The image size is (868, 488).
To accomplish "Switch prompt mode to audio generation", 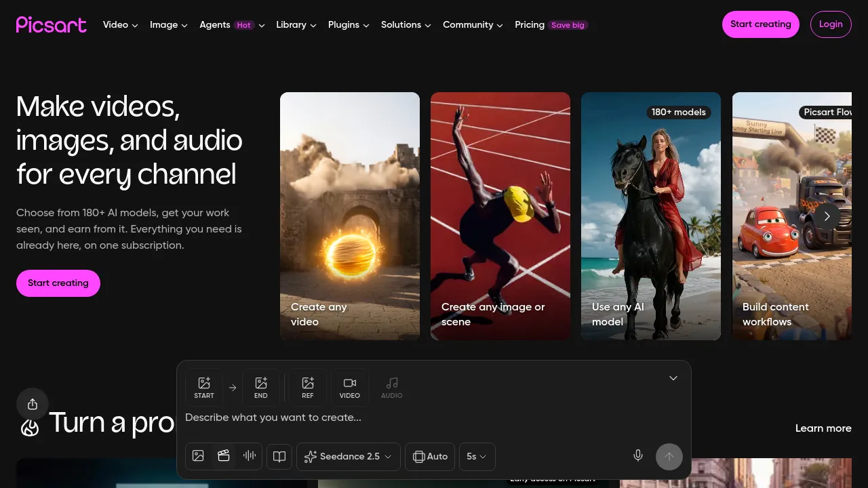I will click(250, 456).
